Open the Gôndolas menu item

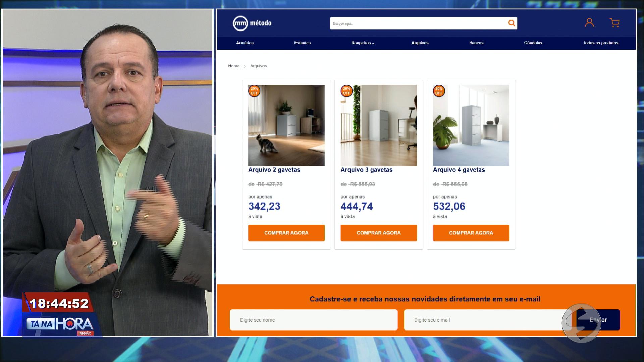tap(533, 43)
